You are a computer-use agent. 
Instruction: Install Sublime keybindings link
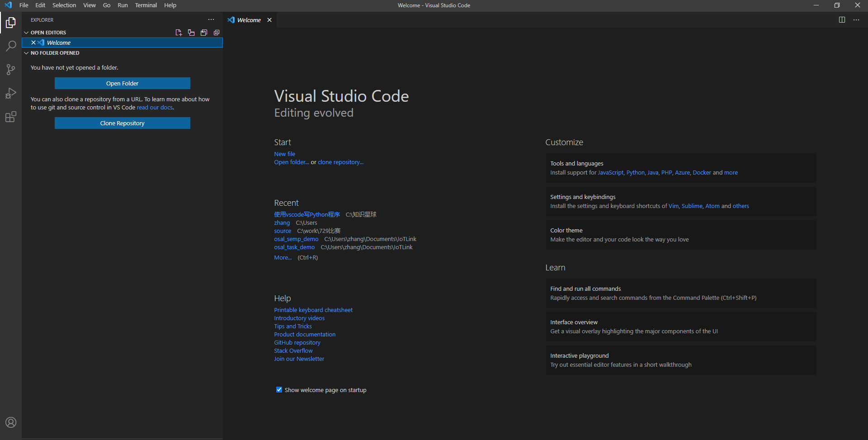click(692, 206)
